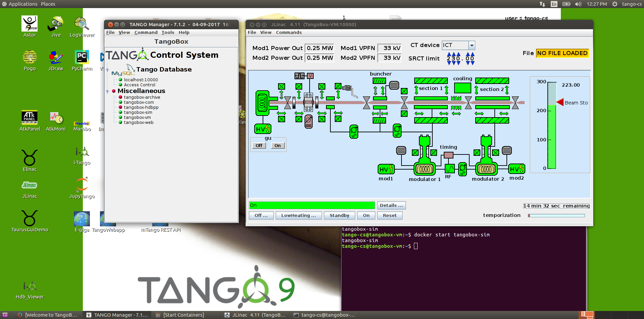Increase the SRCT limit hundreds digit
Viewport: 644px width, 319px height.
pyautogui.click(x=449, y=54)
